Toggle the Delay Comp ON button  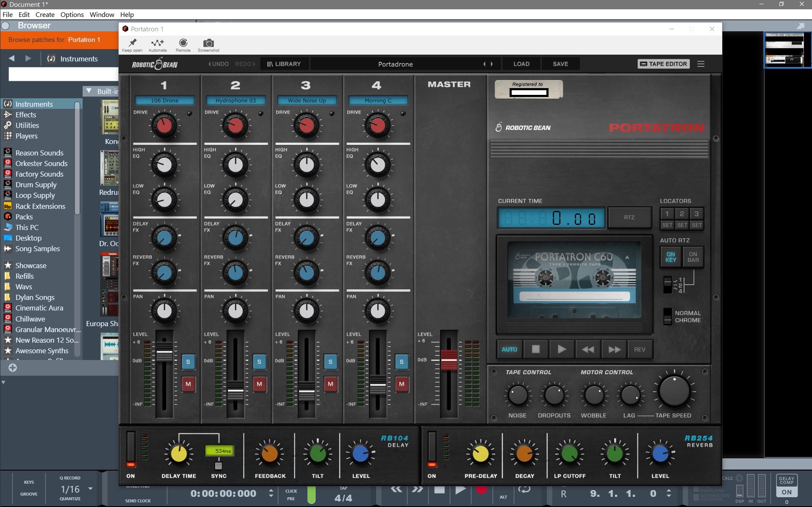click(x=787, y=492)
